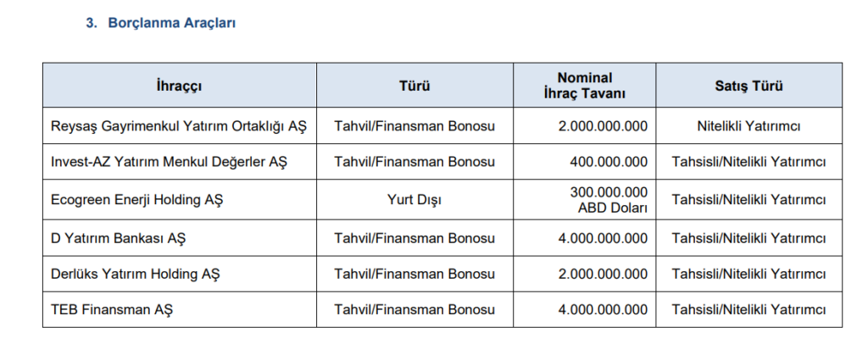Viewport: 868px width, 344px height.
Task: Click the 300.000.000 ABD Doları amount
Action: coord(609,200)
